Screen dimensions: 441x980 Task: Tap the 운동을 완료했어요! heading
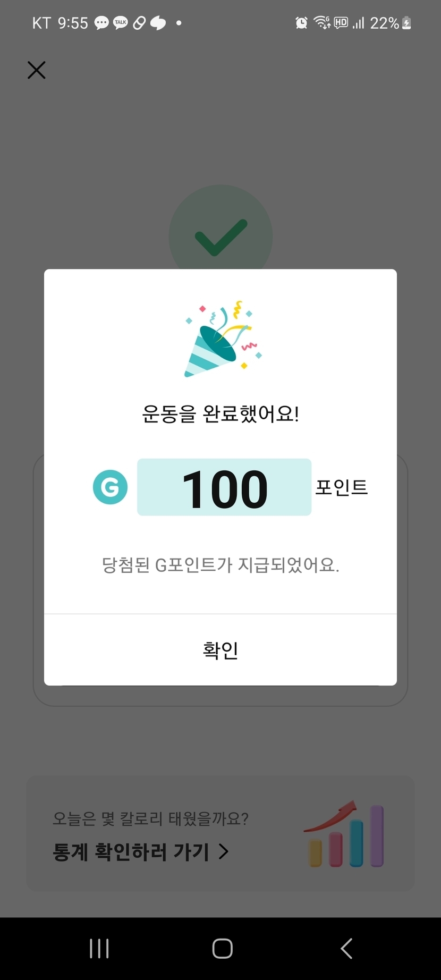(220, 413)
